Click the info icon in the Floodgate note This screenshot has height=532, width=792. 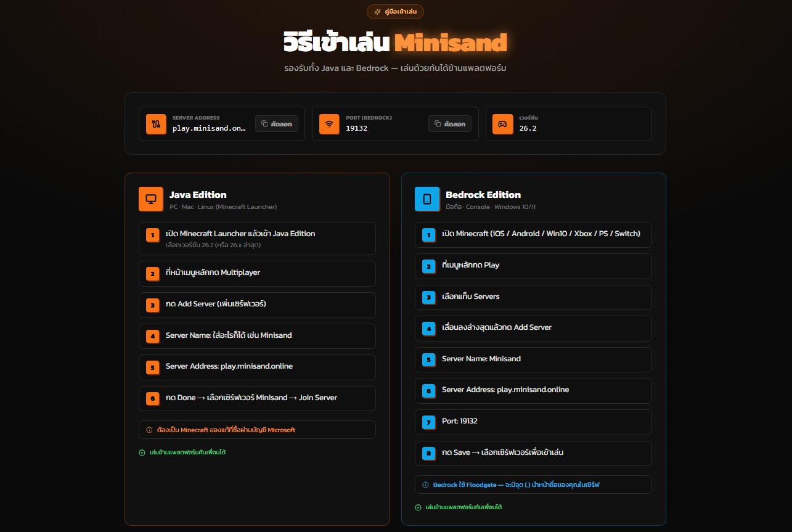click(425, 485)
